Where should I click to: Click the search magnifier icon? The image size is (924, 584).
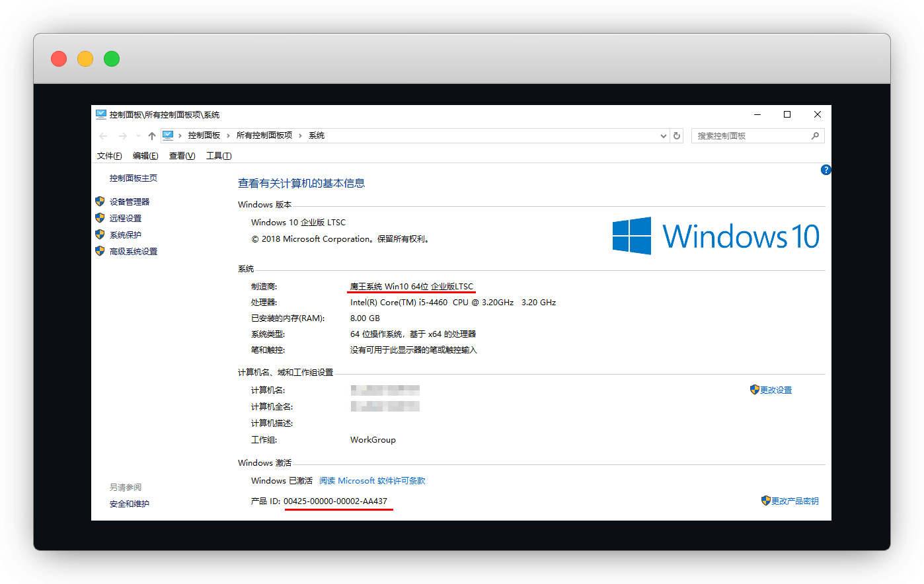(815, 135)
